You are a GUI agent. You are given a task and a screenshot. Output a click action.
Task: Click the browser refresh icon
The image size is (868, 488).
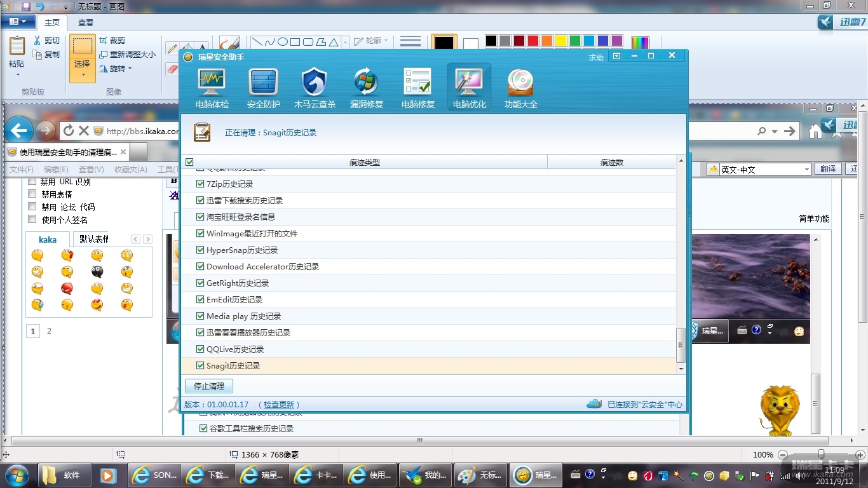tap(69, 131)
